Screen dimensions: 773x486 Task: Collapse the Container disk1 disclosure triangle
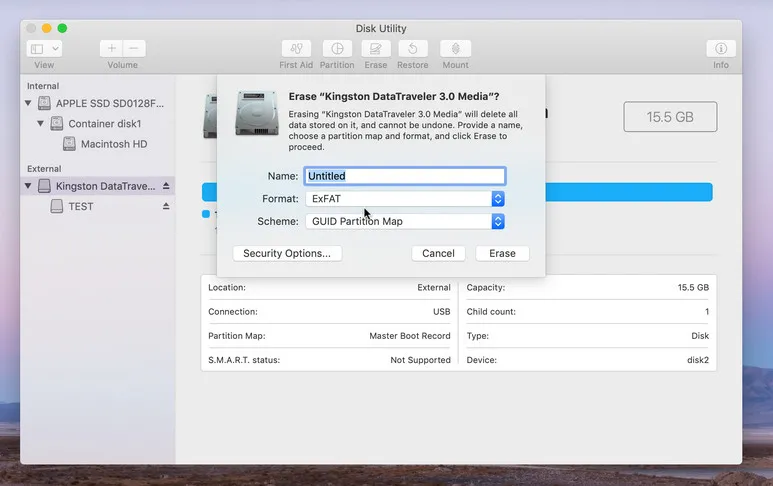point(40,123)
